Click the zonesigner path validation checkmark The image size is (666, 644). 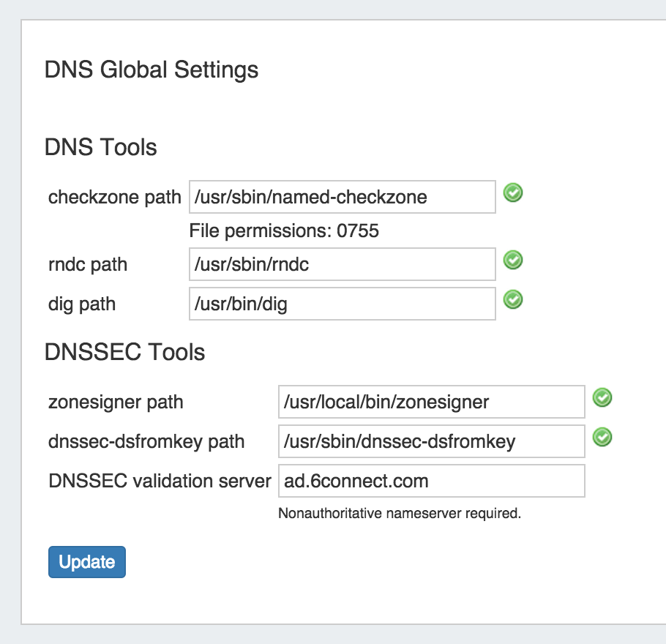pyautogui.click(x=602, y=397)
